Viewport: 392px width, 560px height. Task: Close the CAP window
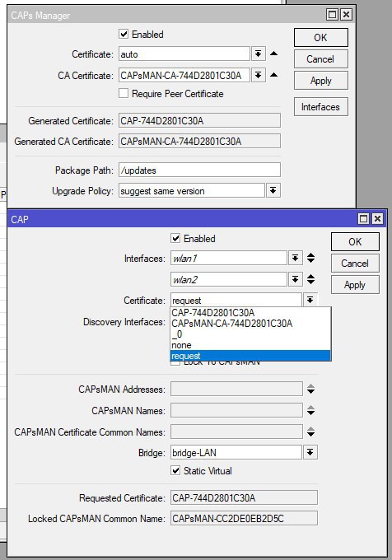click(x=377, y=219)
